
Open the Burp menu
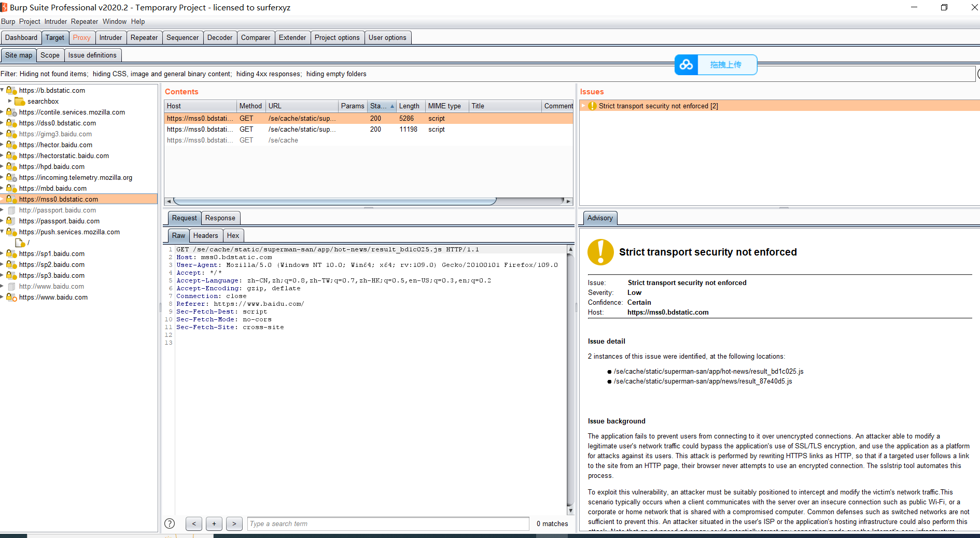pyautogui.click(x=8, y=21)
